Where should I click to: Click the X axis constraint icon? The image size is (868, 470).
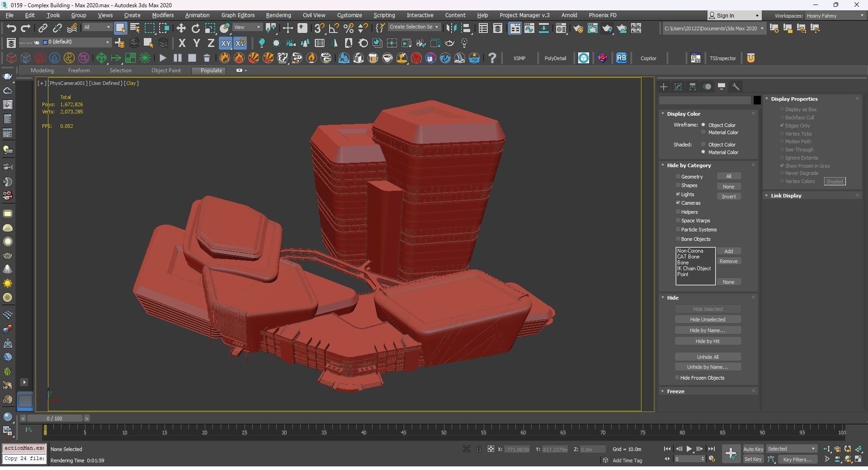182,43
